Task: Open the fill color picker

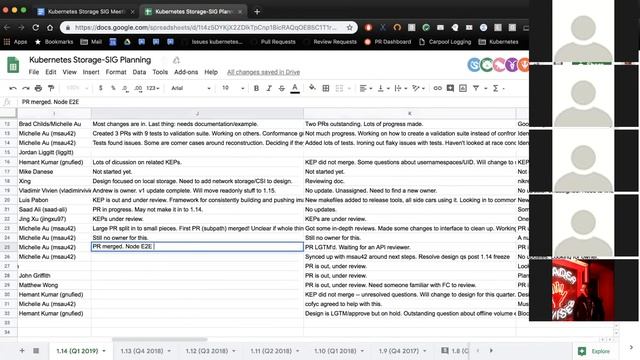Action: coord(312,88)
